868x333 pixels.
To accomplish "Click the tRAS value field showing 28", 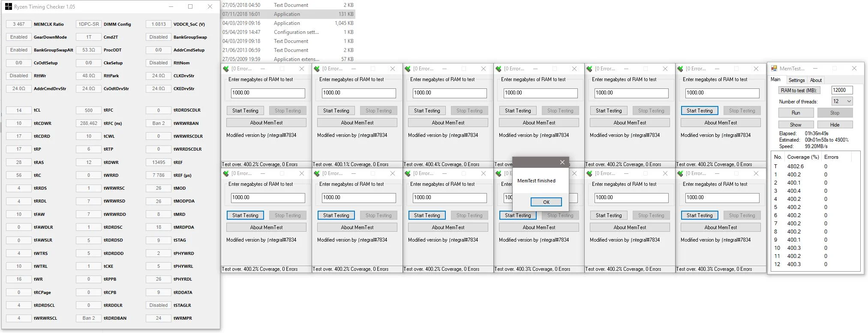I will coord(19,162).
